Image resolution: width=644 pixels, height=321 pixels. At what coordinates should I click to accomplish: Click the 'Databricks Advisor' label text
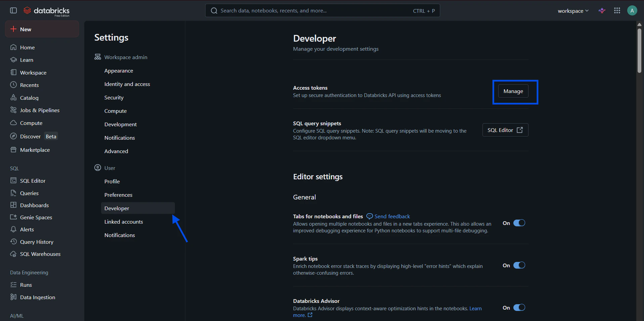316,301
